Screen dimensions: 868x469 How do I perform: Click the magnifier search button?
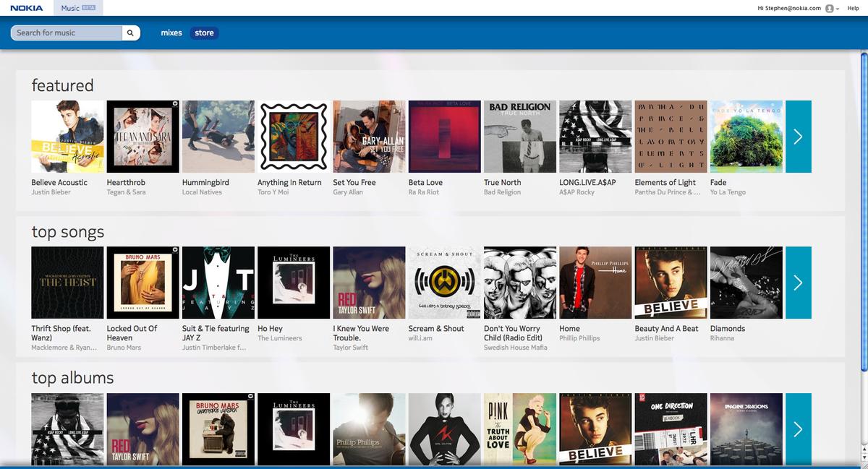pyautogui.click(x=131, y=33)
